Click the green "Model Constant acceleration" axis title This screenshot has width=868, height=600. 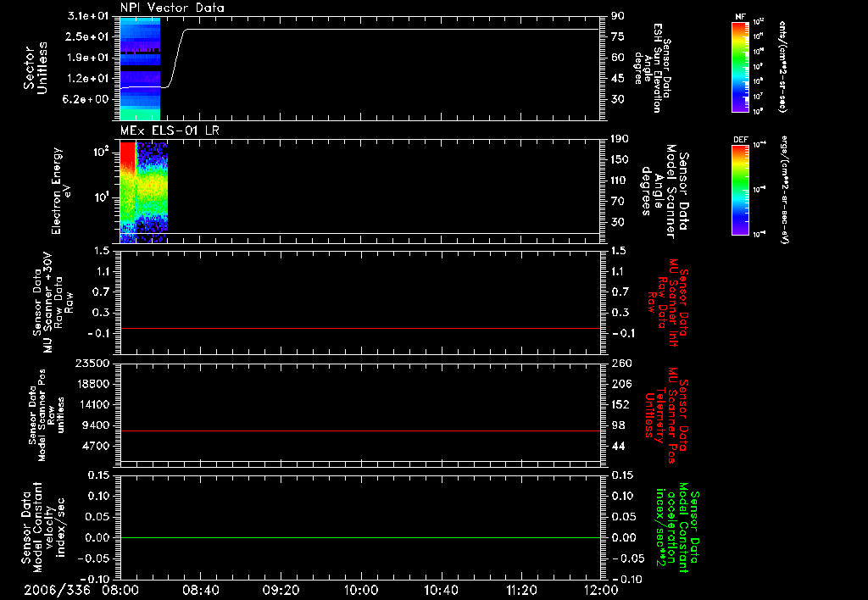(677, 527)
